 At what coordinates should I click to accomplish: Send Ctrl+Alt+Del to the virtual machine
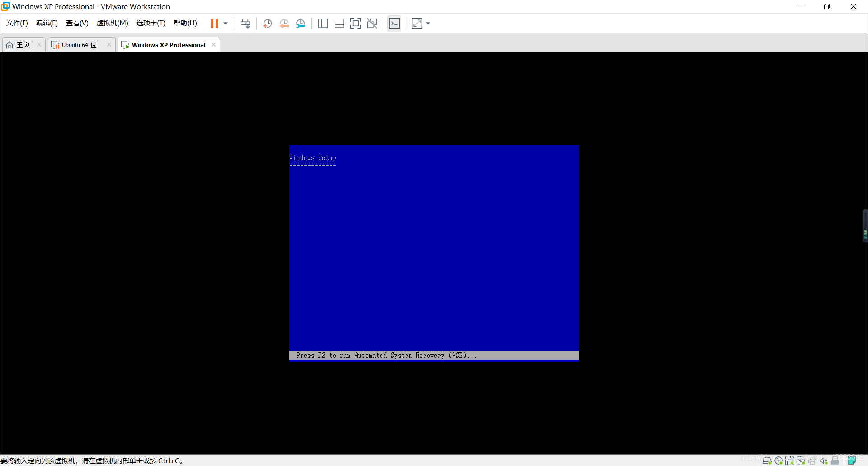pyautogui.click(x=245, y=23)
